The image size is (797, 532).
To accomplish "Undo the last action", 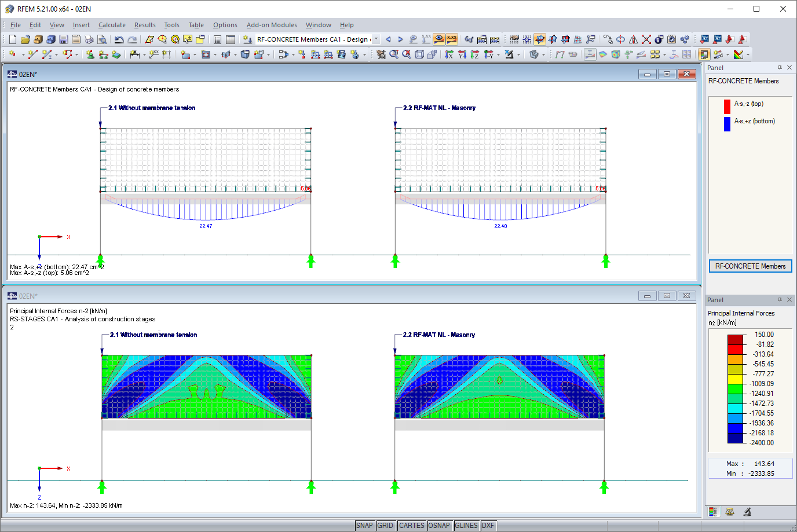I will pyautogui.click(x=119, y=39).
